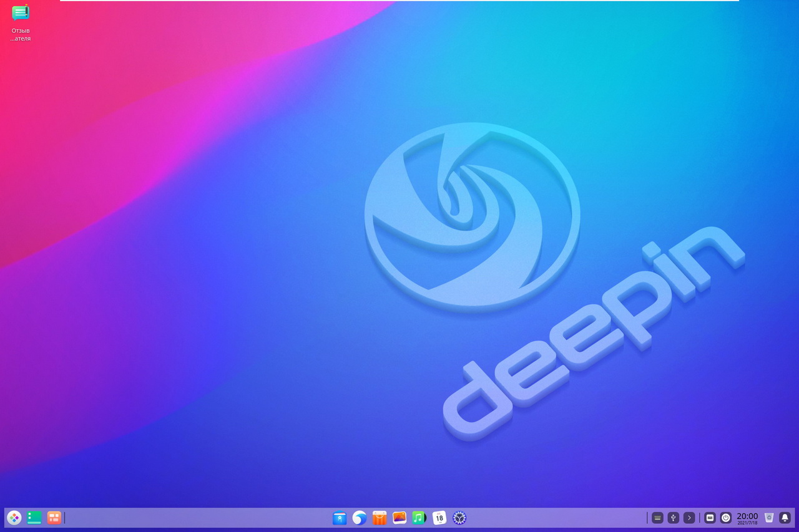Open the deepin Launcher menu
The height and width of the screenshot is (532, 799).
click(x=14, y=518)
